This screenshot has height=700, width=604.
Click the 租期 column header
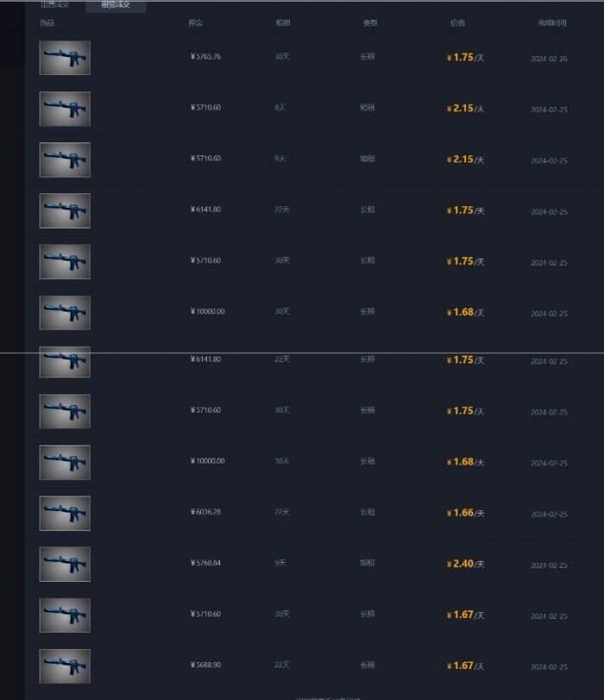point(283,22)
